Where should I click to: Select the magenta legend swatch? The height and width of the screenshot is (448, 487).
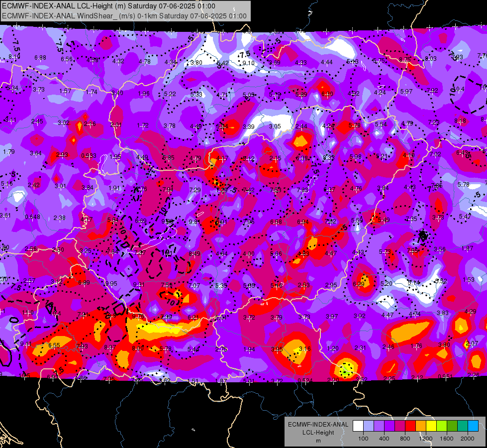(x=400, y=426)
